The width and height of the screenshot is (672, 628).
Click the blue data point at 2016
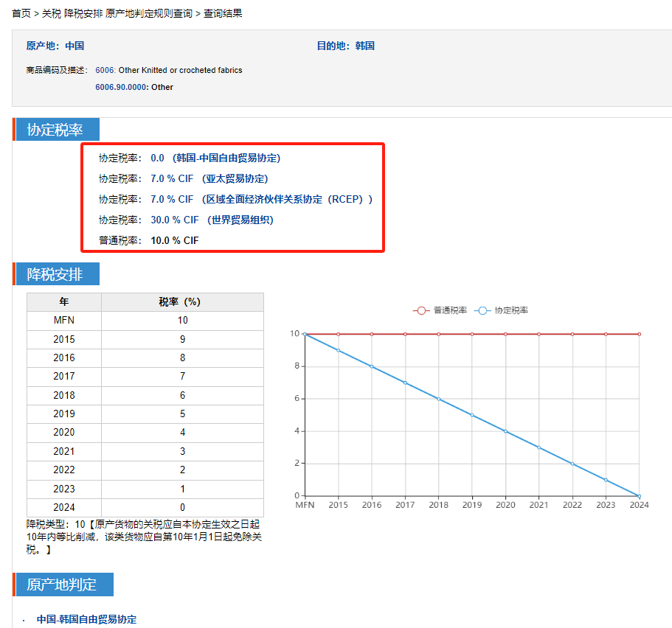(x=372, y=366)
